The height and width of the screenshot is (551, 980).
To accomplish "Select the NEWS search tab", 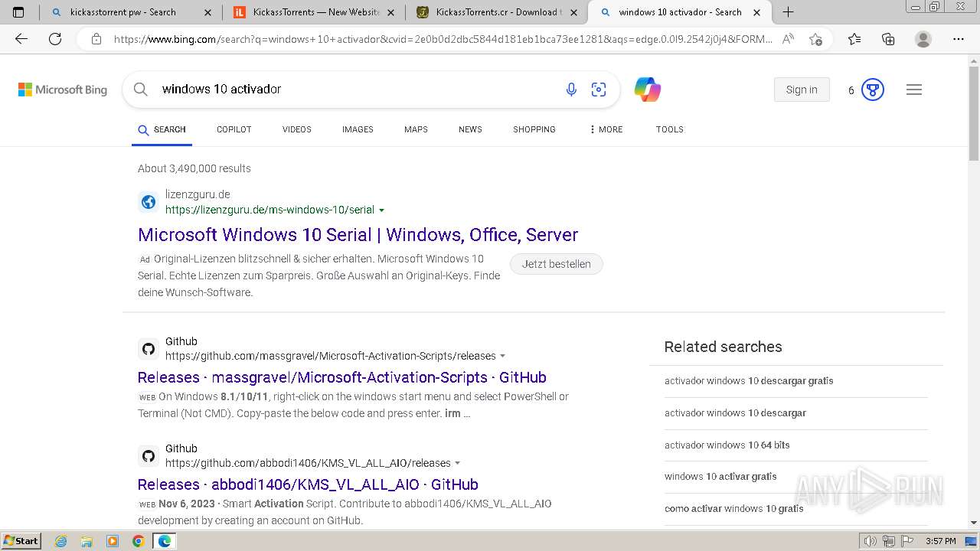I will tap(470, 129).
